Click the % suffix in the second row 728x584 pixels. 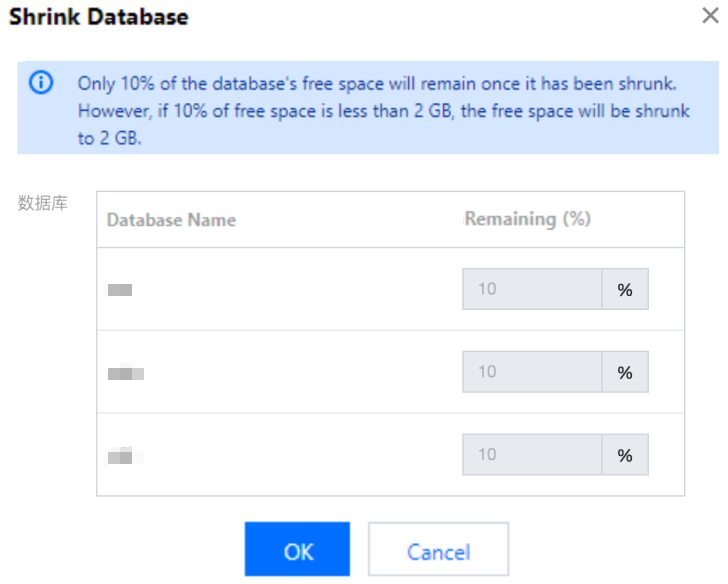tap(625, 372)
